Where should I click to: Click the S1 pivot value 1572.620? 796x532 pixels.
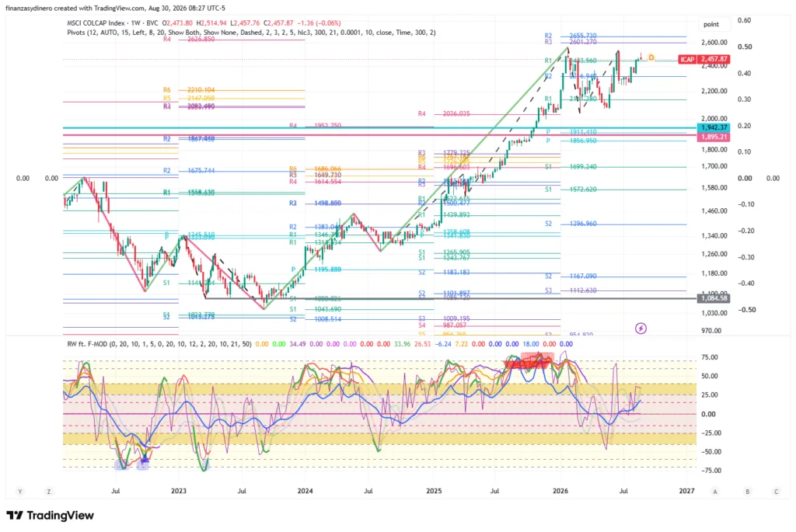point(583,190)
